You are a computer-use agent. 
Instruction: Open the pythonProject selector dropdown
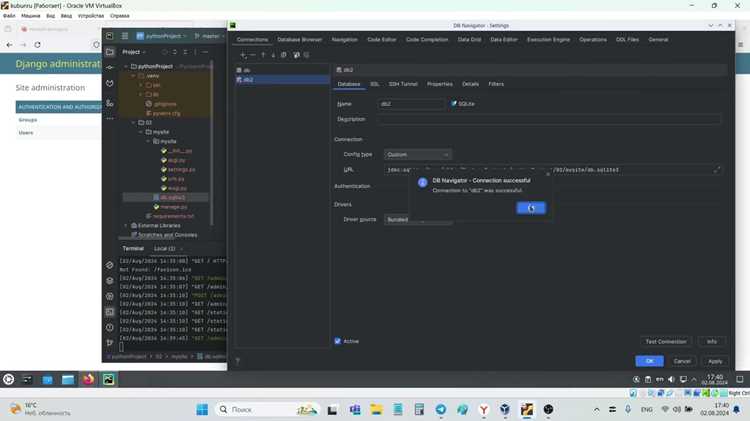[162, 36]
